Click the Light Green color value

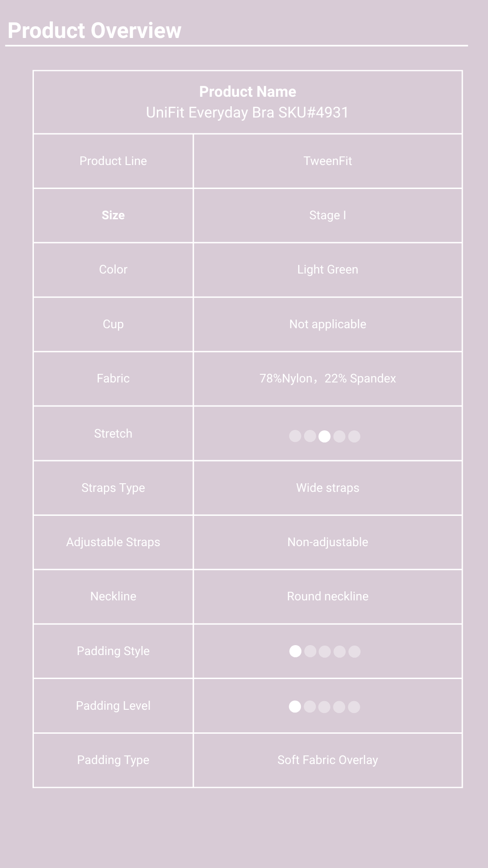[328, 269]
